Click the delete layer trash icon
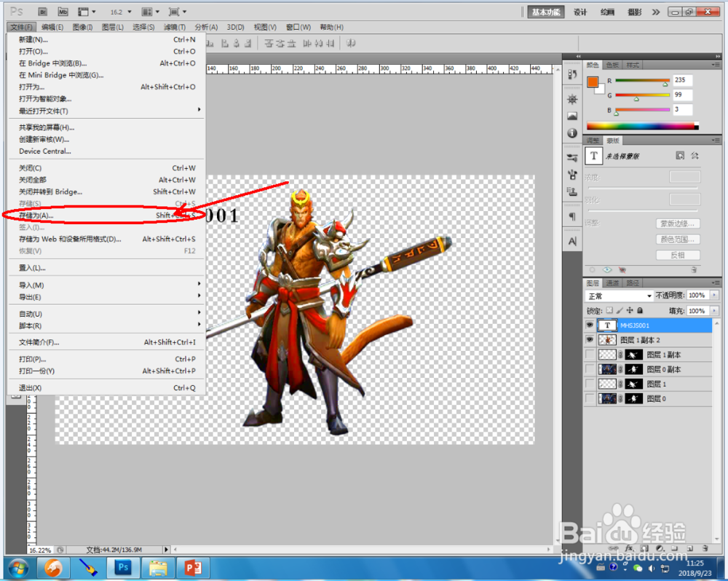 (705, 548)
